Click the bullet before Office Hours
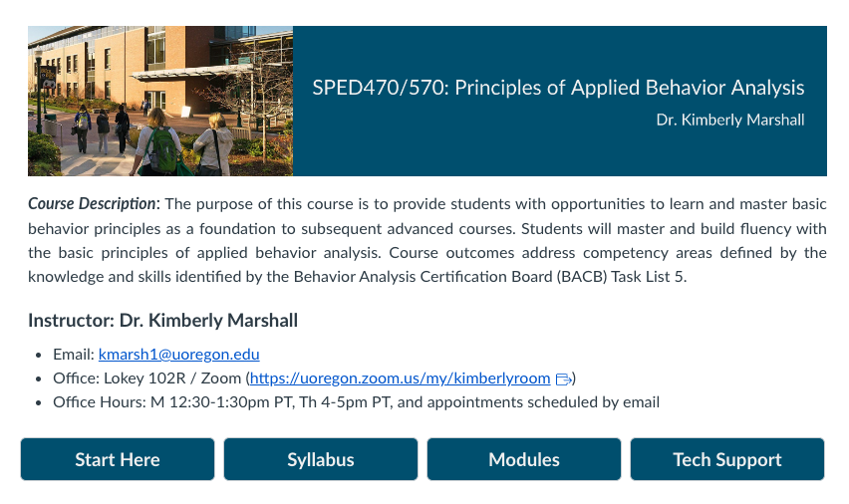Screen dimensions: 849x504 (x=38, y=402)
